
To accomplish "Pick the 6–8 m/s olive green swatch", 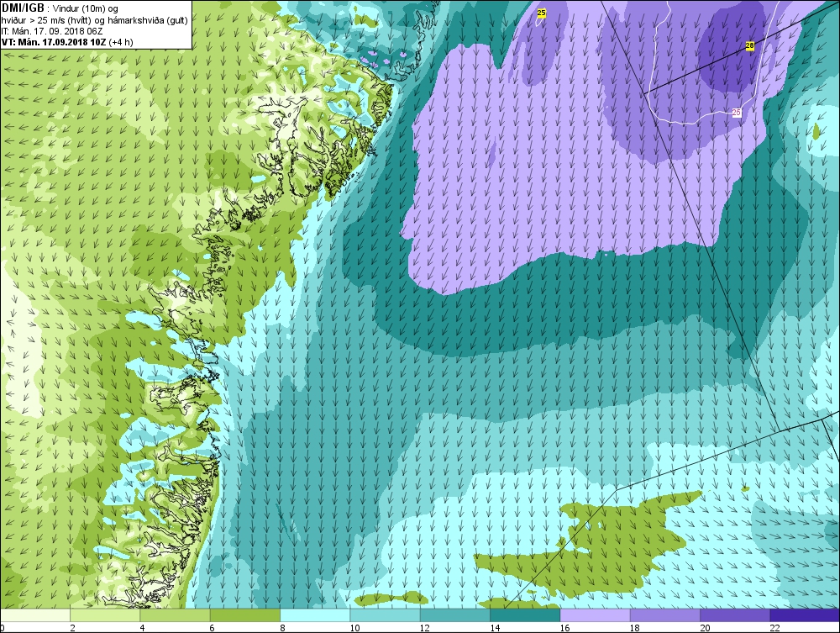I will [x=245, y=615].
